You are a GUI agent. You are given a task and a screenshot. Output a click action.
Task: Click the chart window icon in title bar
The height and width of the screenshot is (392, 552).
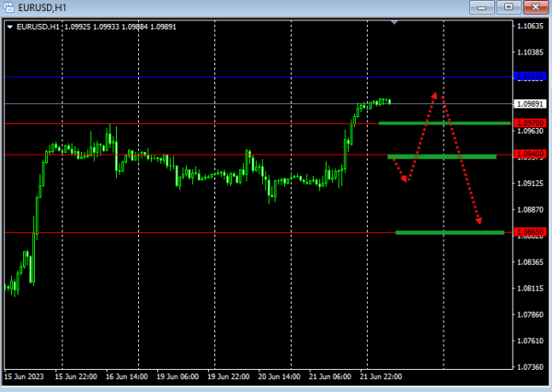coord(8,7)
